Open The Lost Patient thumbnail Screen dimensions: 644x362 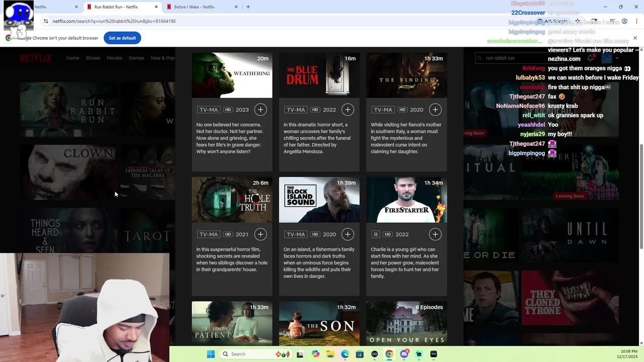[x=232, y=323]
